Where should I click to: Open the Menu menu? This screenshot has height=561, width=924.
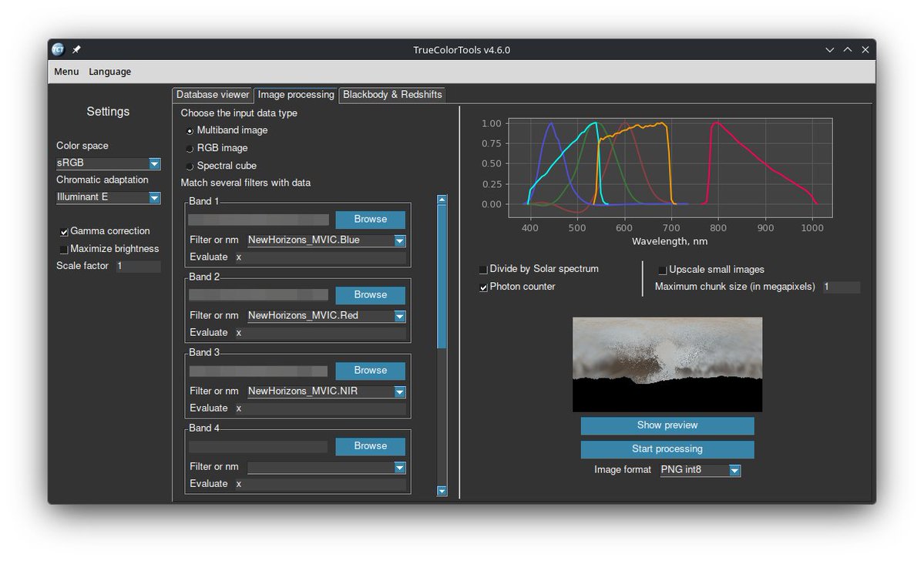(66, 72)
